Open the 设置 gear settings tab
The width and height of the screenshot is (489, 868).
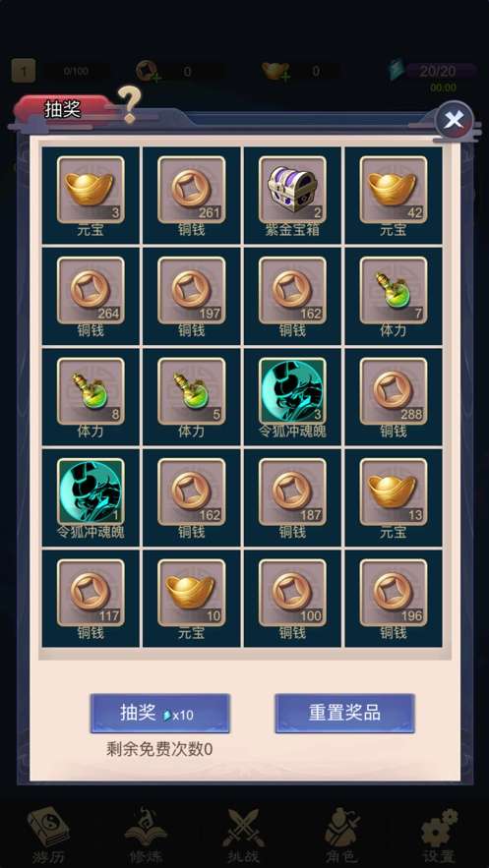tap(439, 836)
